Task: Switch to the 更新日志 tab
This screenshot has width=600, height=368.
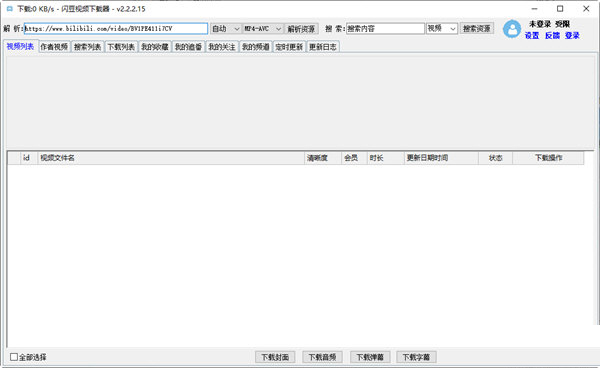Action: click(x=323, y=47)
